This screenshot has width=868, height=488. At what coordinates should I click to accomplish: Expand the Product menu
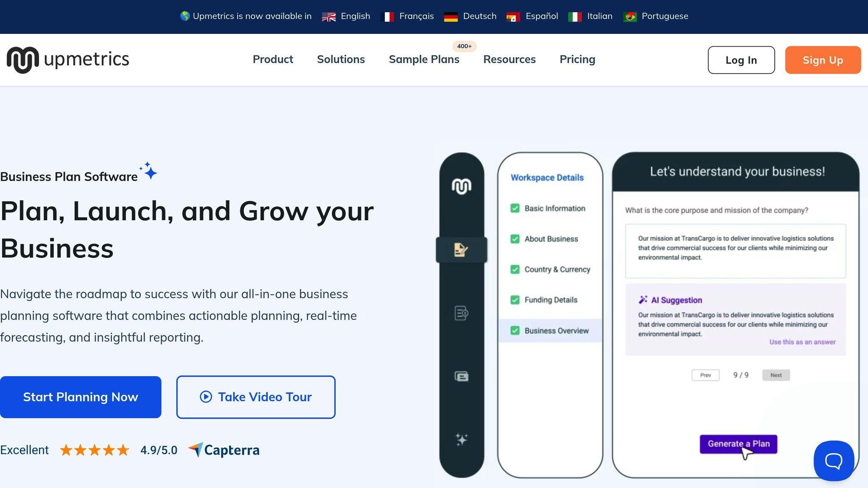coord(273,59)
